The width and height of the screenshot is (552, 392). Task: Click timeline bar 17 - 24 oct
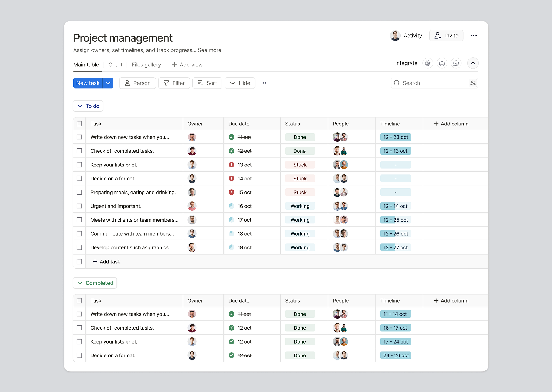(x=396, y=341)
